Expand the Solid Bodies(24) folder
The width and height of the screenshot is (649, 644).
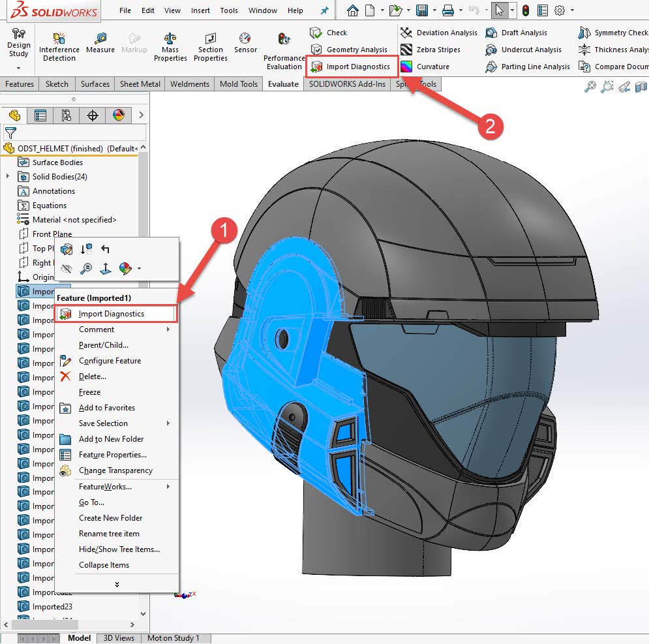(7, 176)
